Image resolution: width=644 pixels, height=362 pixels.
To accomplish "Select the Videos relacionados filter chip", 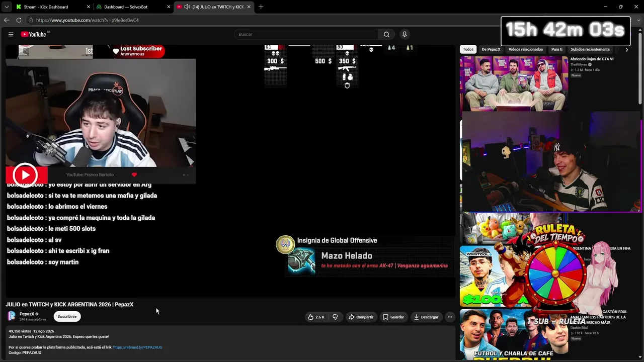I will pyautogui.click(x=526, y=49).
